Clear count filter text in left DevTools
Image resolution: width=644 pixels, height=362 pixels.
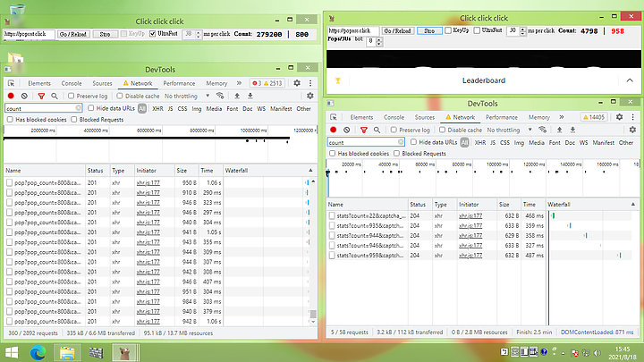pyautogui.click(x=78, y=108)
